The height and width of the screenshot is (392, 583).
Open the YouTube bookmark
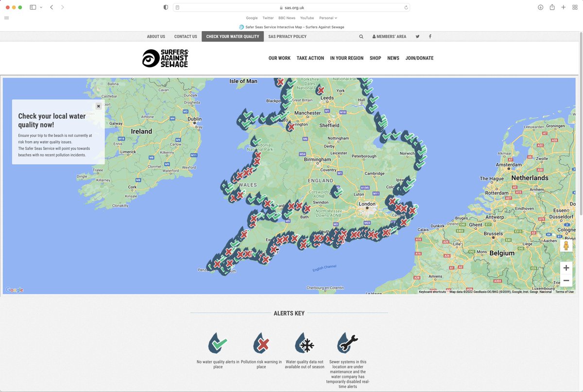307,18
